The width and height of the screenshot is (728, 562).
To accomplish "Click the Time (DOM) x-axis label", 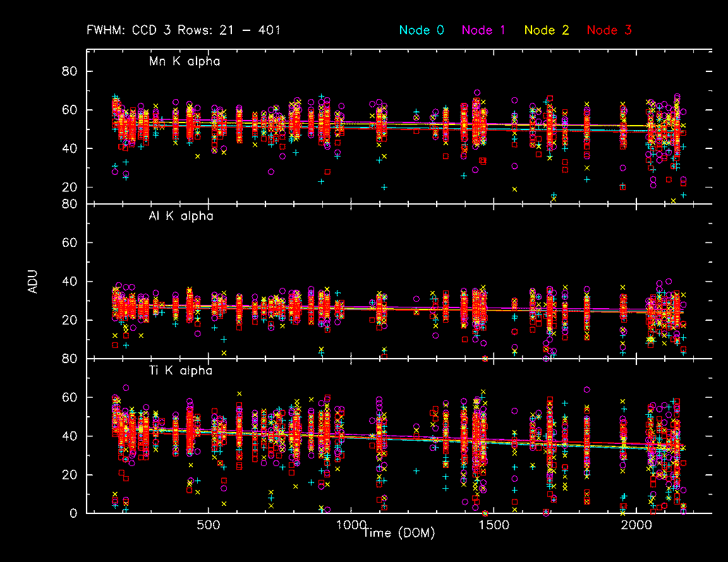I will (399, 534).
